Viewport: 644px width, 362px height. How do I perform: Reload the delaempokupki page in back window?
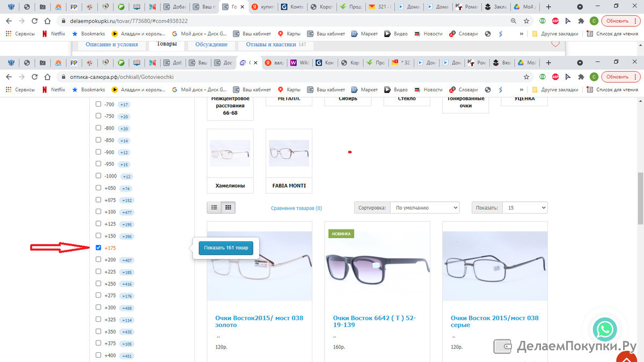35,21
